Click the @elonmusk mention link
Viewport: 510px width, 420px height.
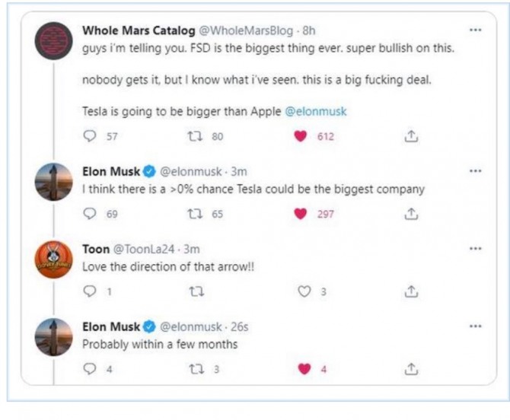coord(315,111)
